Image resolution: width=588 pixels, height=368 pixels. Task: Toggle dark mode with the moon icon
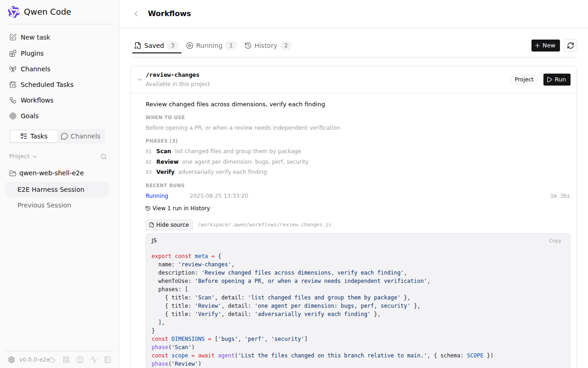pos(52,360)
